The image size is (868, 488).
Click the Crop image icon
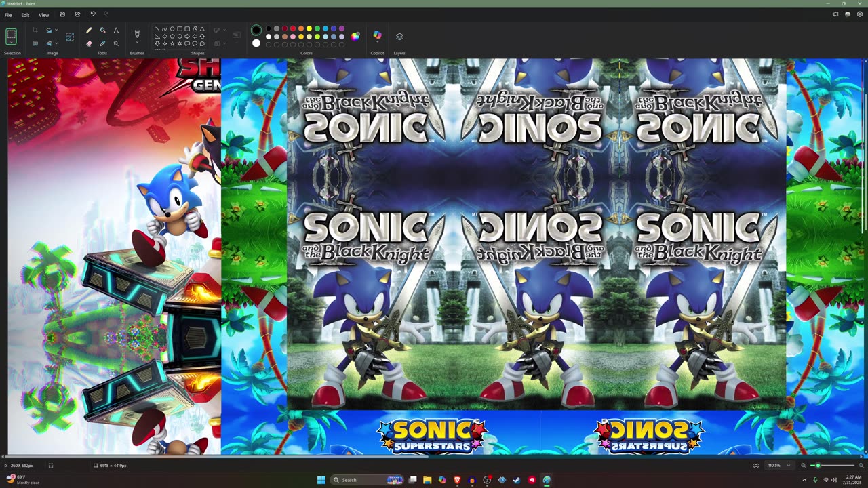click(35, 30)
